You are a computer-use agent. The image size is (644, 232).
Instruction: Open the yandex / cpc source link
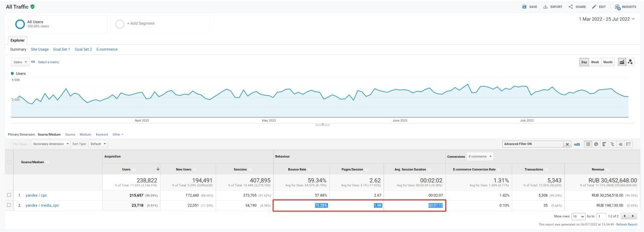(36, 195)
